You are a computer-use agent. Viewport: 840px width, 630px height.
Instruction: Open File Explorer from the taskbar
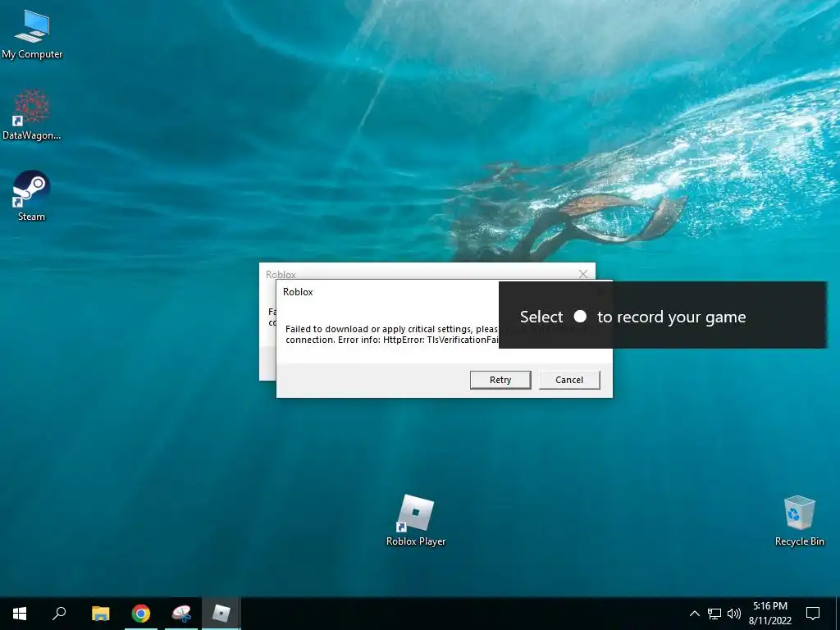[x=100, y=614]
